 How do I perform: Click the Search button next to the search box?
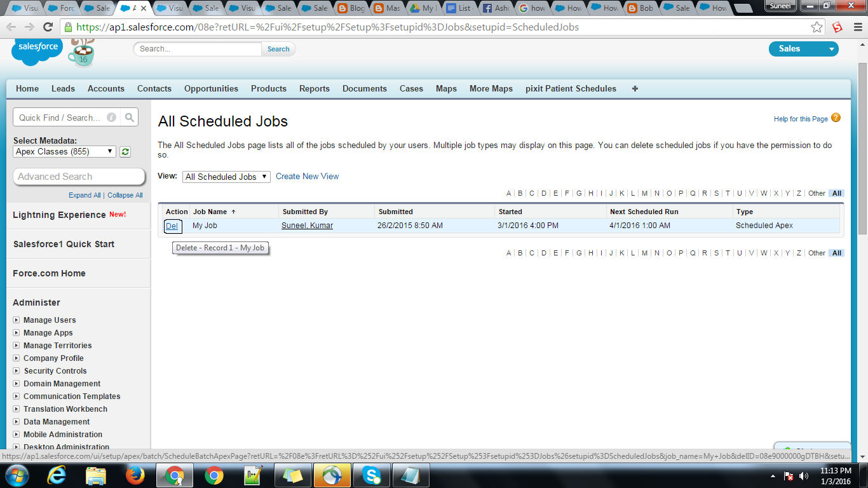(278, 49)
